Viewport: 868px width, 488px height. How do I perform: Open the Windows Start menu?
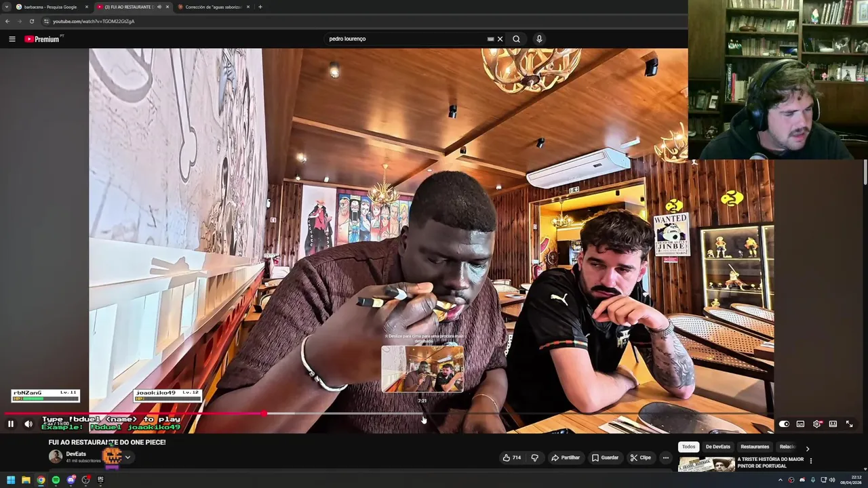tap(11, 480)
